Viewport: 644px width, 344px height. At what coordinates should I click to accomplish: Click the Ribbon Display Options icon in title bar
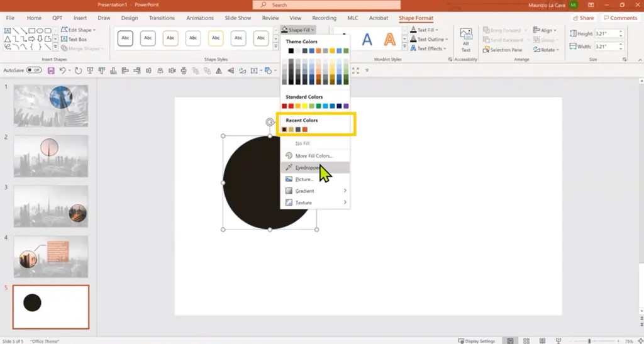pos(591,5)
